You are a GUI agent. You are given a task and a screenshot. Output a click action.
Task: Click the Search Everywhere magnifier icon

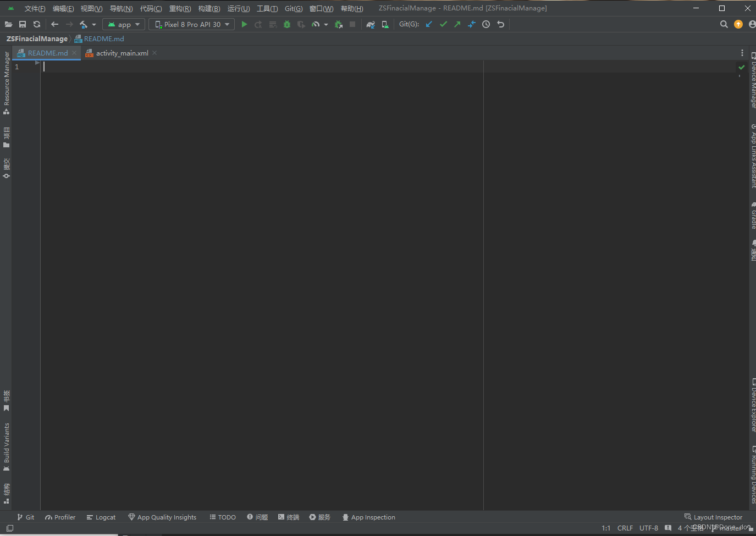tap(724, 24)
